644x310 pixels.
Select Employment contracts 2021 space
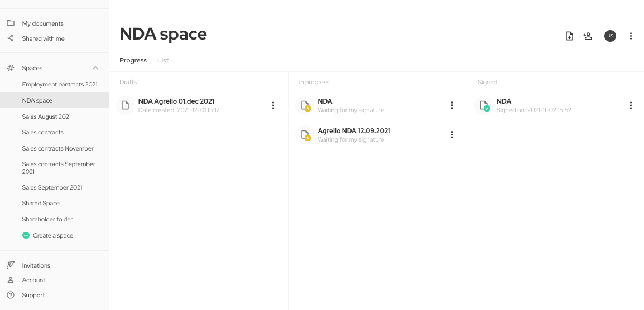coord(60,84)
